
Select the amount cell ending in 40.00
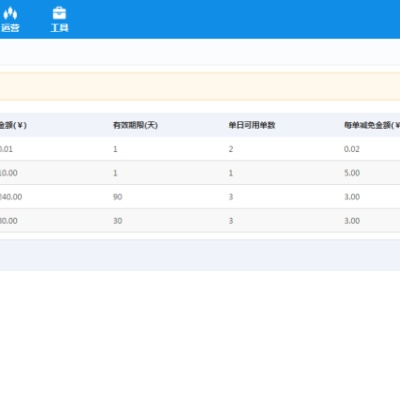click(x=11, y=197)
